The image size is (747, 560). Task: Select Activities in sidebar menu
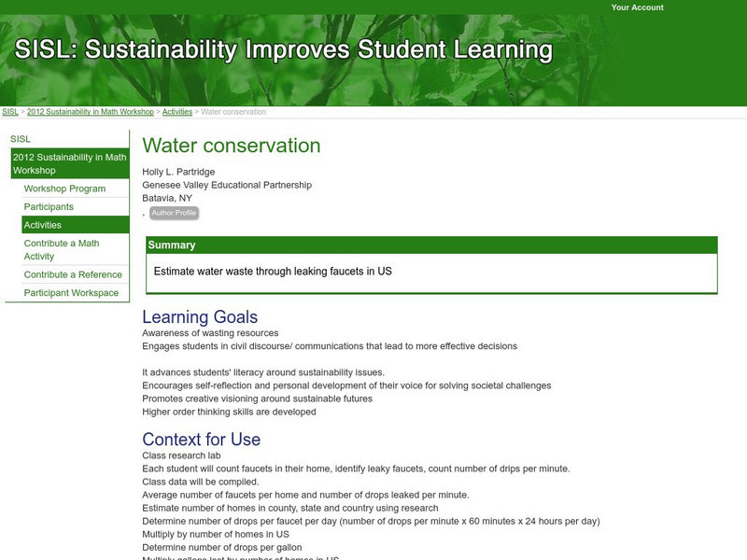click(x=43, y=225)
